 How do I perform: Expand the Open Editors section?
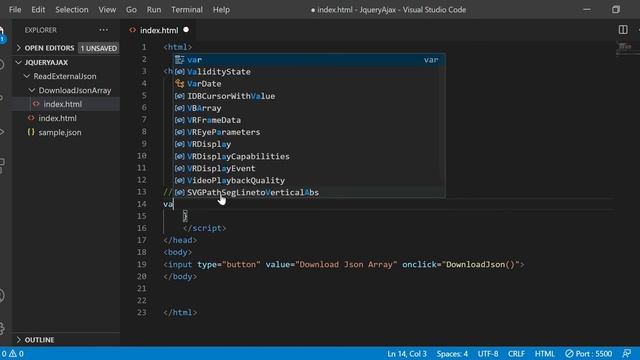49,48
